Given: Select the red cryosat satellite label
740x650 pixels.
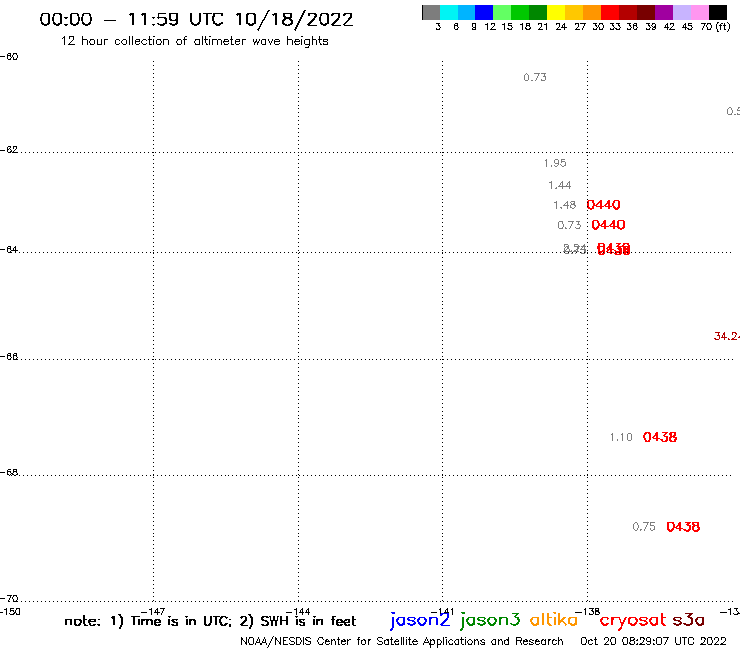Looking at the screenshot, I should (x=633, y=620).
